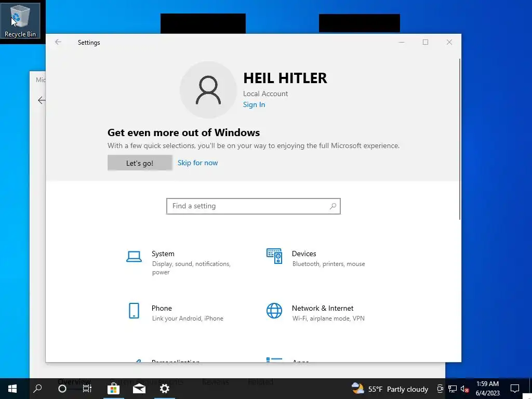Launch Cortana from the taskbar
This screenshot has height=399, width=532.
coord(62,389)
